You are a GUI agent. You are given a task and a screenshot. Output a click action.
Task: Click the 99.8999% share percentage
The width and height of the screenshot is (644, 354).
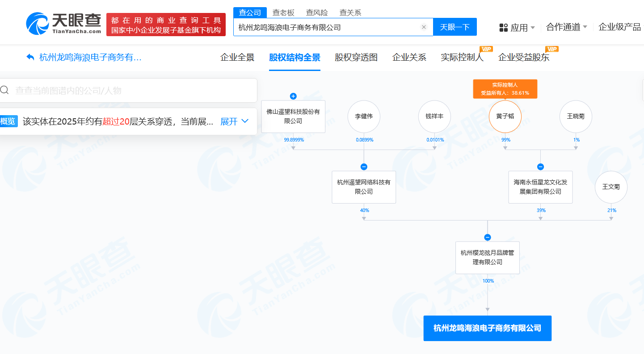pos(294,140)
